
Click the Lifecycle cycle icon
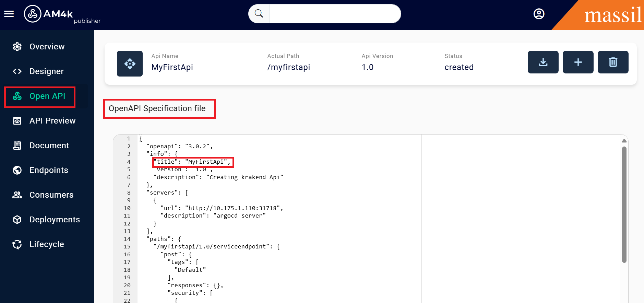coord(17,244)
